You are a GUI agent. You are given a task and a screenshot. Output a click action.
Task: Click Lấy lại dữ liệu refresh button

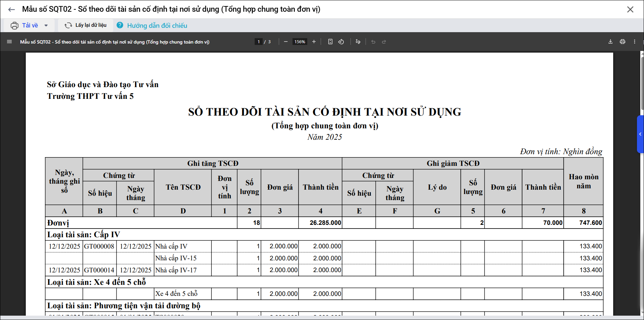coord(86,25)
